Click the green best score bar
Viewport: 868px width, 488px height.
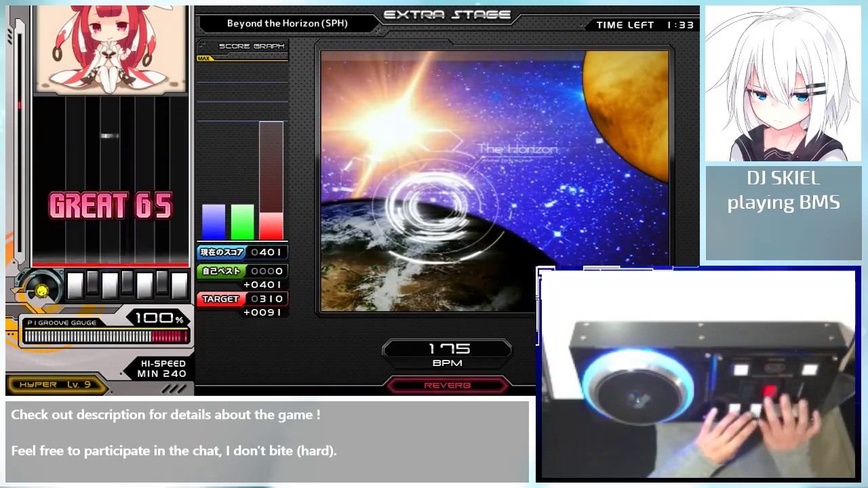click(242, 222)
